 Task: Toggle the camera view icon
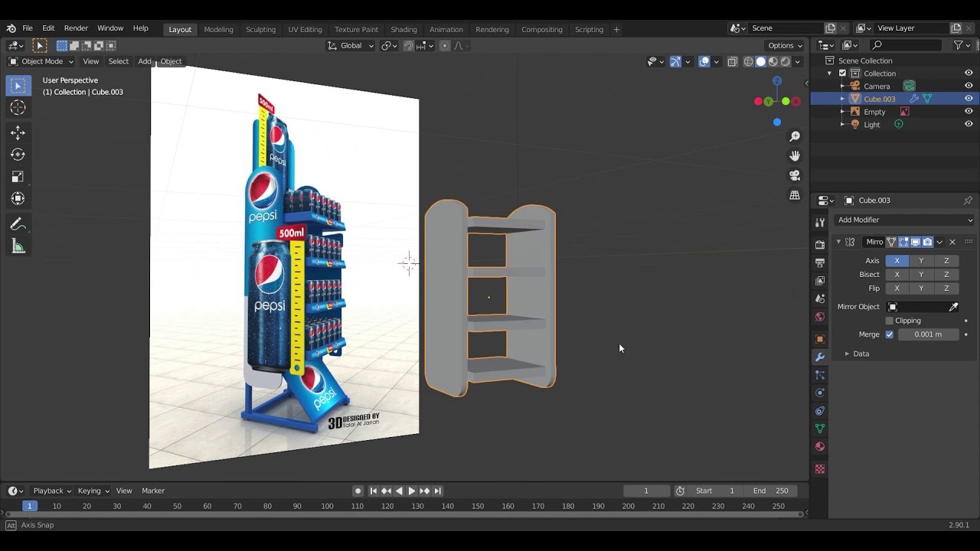795,175
